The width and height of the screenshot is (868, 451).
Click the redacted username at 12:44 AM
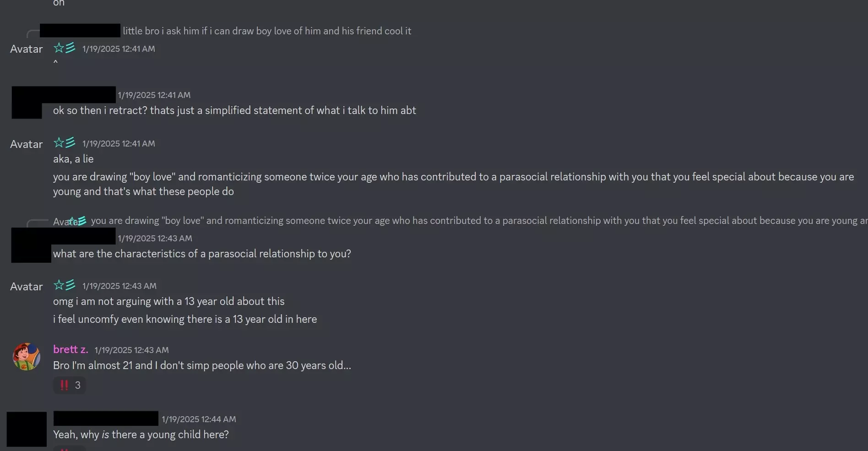[106, 418]
